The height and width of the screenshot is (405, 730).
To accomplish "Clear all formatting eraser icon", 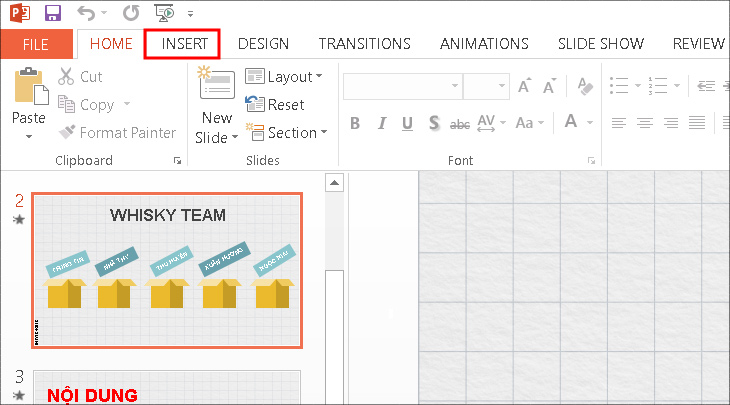I will (x=585, y=86).
